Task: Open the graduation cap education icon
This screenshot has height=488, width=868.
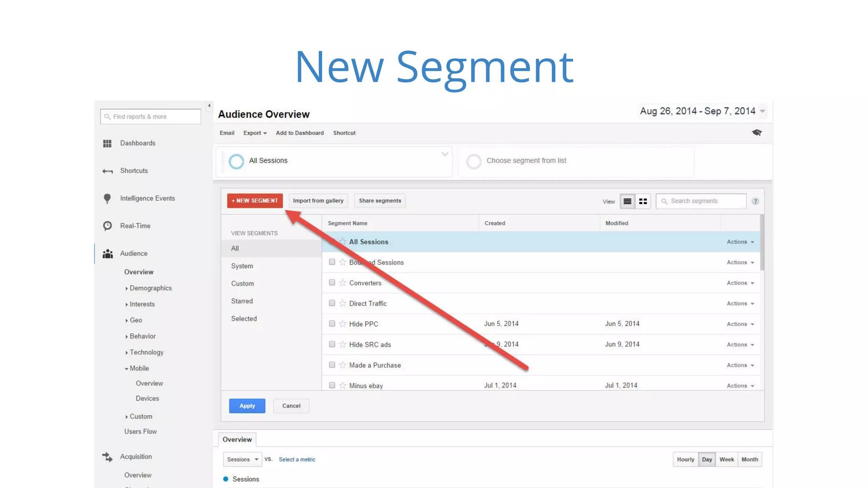Action: point(757,133)
